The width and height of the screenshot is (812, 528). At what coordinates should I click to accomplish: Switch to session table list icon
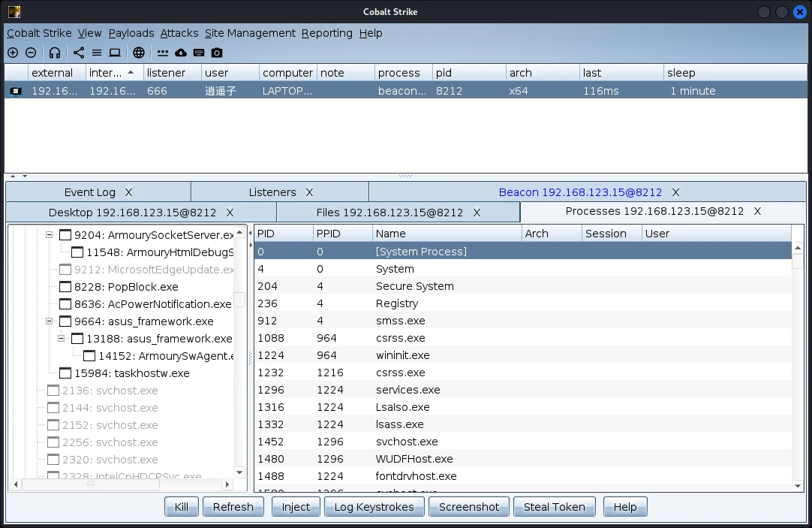pos(97,53)
